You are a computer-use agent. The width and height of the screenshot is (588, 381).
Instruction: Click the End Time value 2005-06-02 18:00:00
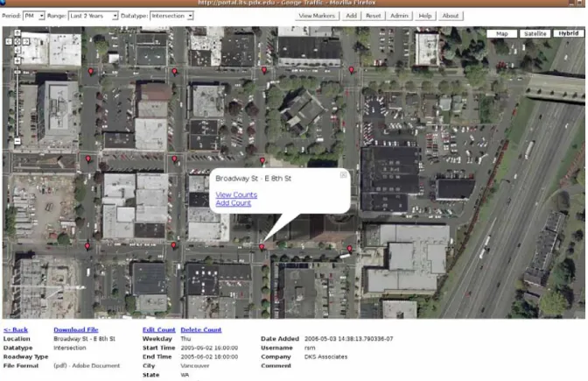point(209,356)
